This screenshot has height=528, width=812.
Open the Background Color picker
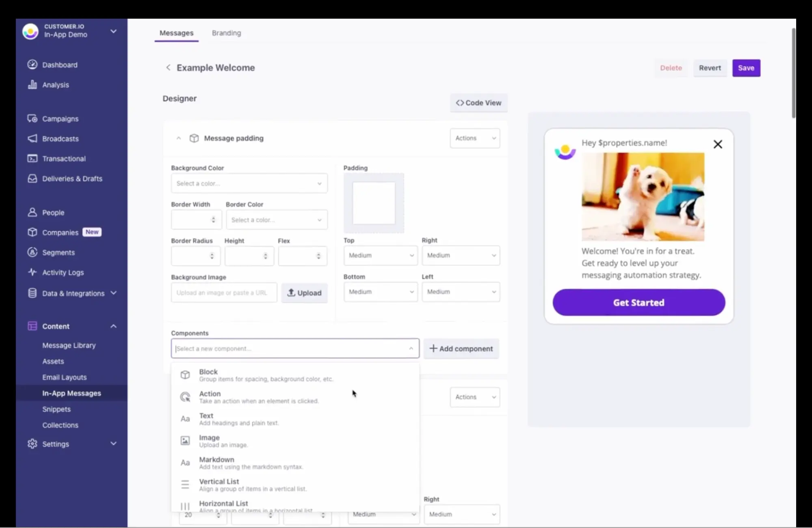coord(249,183)
